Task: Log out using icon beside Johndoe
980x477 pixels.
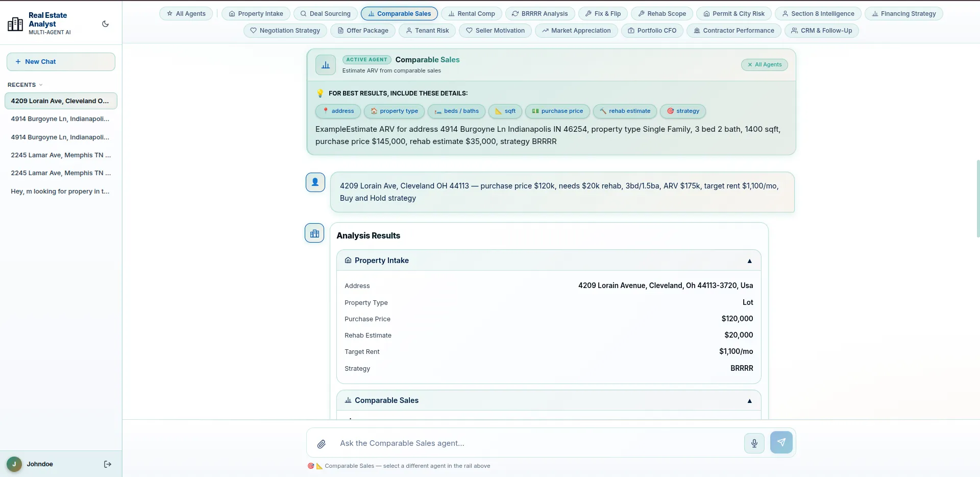Action: [x=107, y=464]
